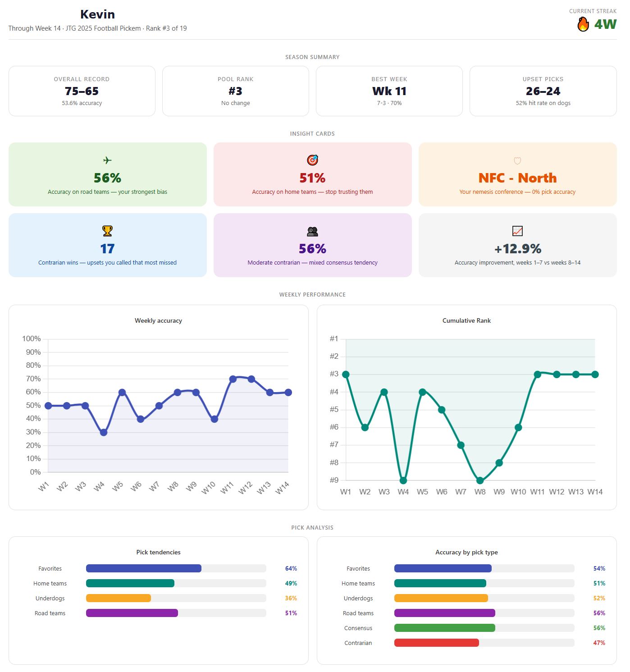
Task: Click the rising chart icon above +12.9%
Action: (x=517, y=231)
